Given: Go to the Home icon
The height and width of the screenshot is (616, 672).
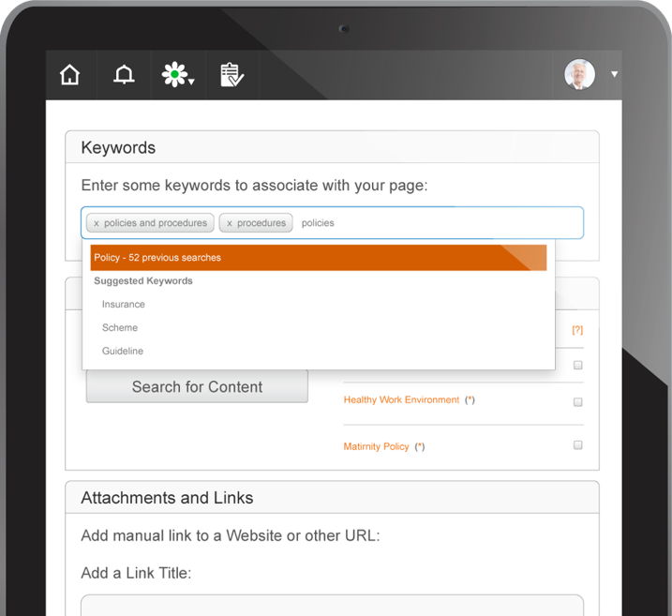Looking at the screenshot, I should (70, 75).
